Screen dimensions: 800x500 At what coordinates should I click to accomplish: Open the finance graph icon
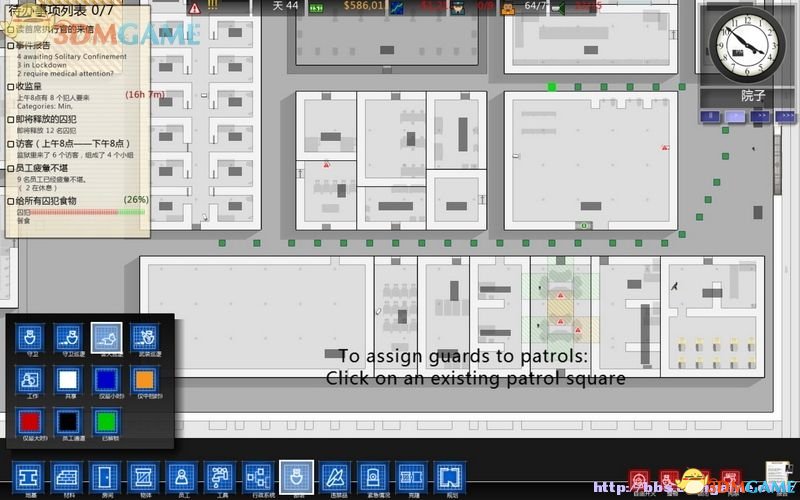coord(397,7)
